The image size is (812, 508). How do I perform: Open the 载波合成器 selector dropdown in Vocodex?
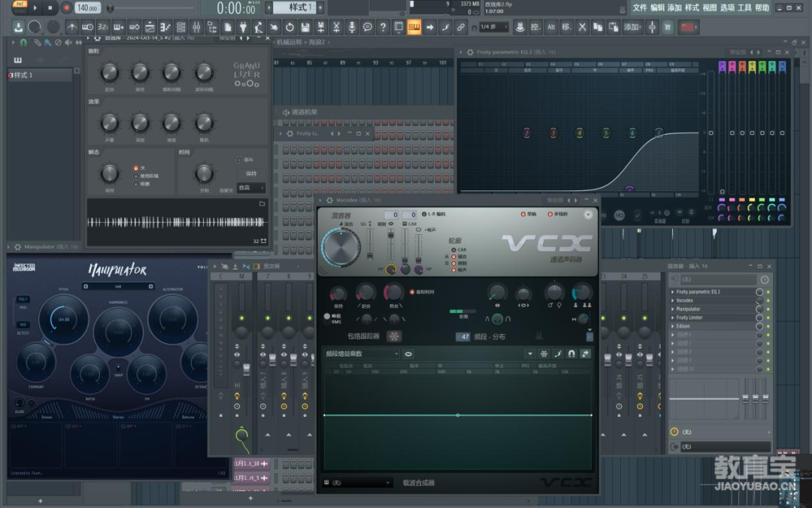358,482
